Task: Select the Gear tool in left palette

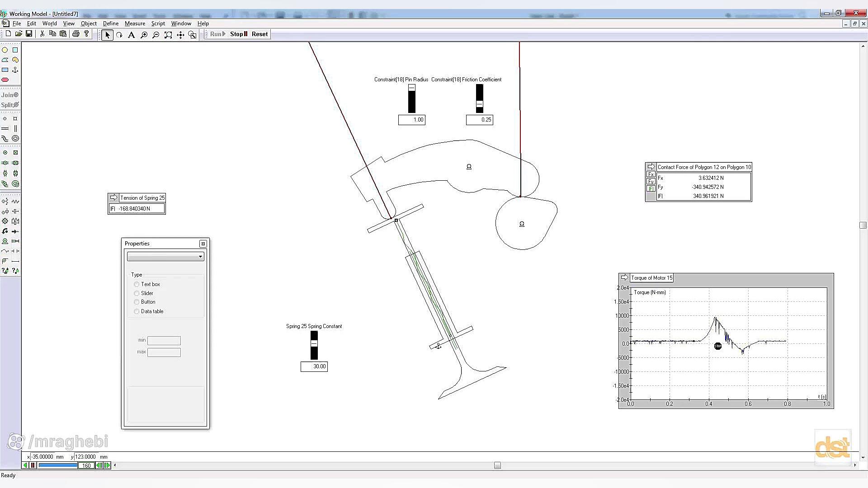Action: coord(5,221)
